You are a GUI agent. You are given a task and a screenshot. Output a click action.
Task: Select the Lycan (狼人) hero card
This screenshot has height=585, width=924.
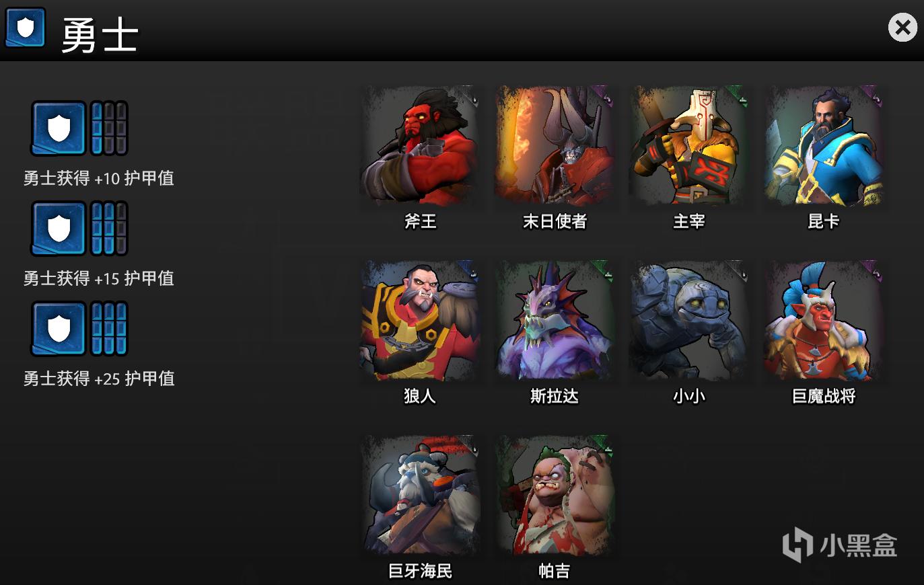tap(420, 320)
